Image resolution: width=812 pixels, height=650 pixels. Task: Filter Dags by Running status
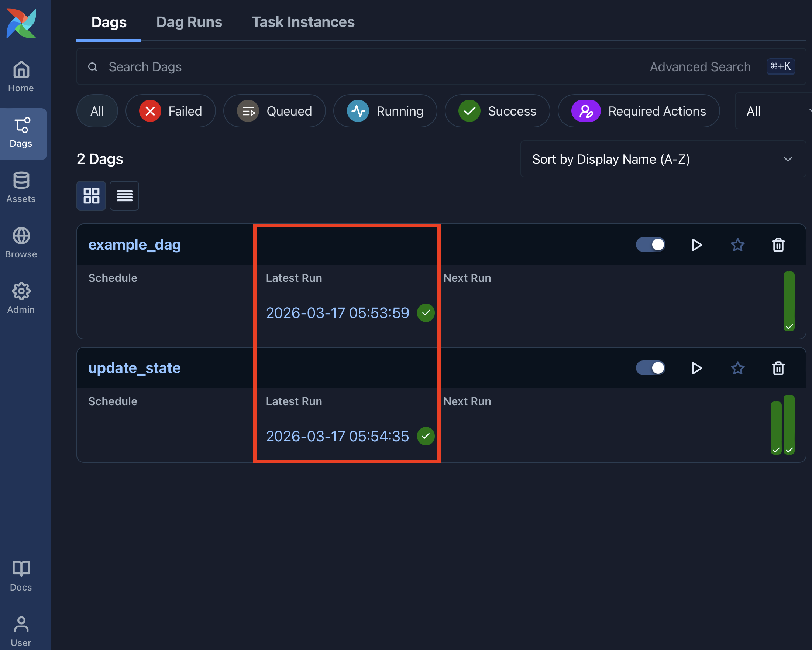coord(385,111)
